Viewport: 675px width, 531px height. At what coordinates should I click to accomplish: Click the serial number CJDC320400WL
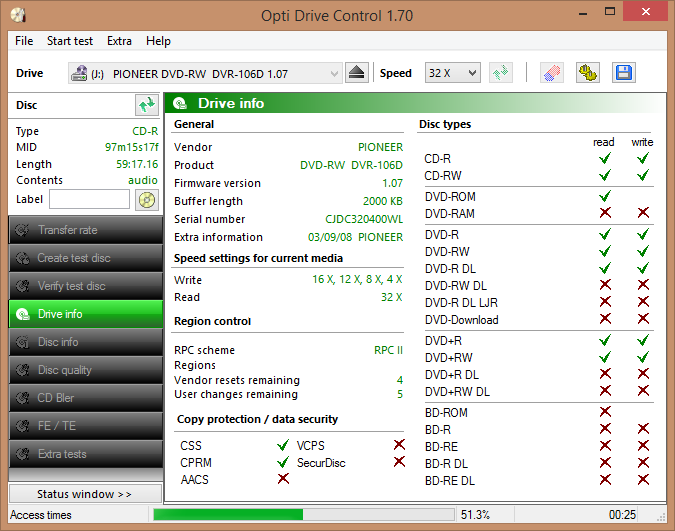click(364, 219)
